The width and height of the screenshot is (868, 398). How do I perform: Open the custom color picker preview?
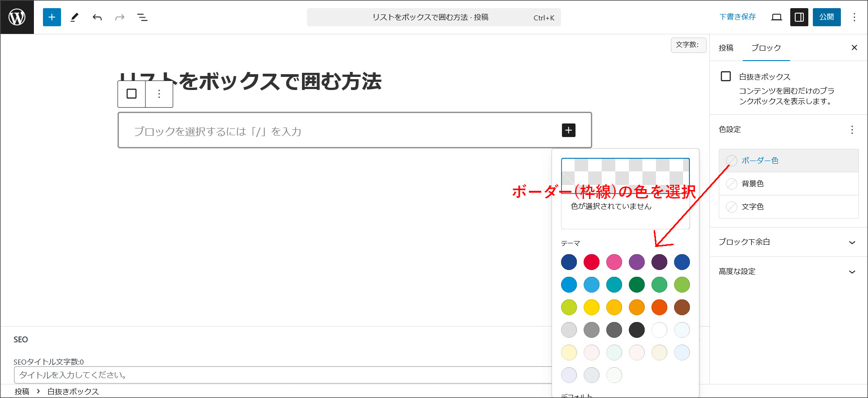pos(625,176)
